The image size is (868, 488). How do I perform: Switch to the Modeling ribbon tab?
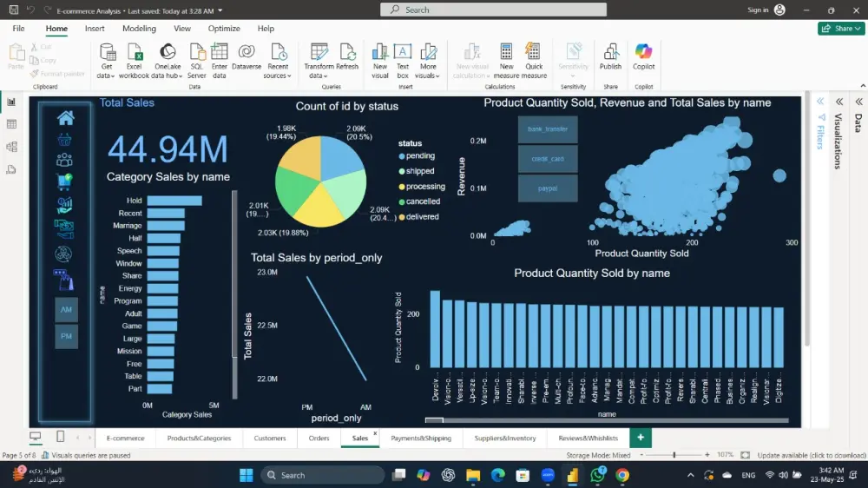139,29
